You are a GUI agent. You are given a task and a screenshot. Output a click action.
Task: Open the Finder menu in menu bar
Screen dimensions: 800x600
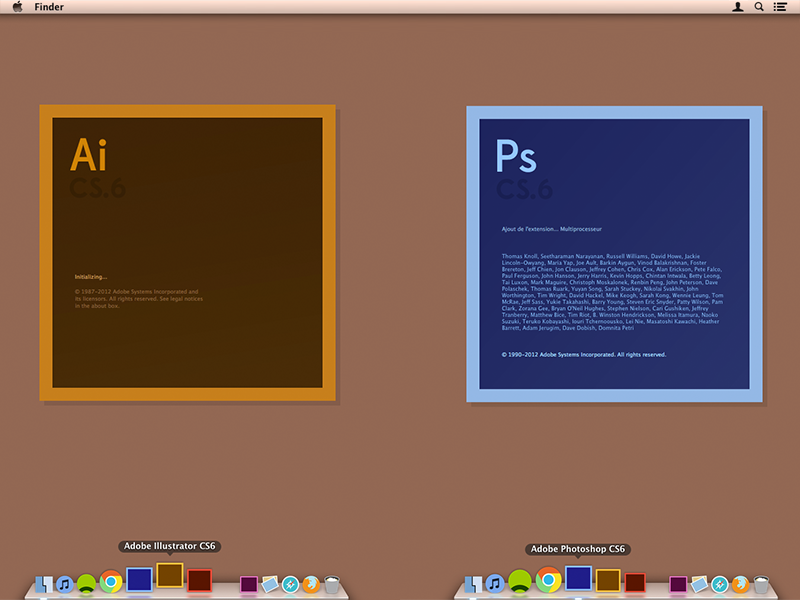49,7
